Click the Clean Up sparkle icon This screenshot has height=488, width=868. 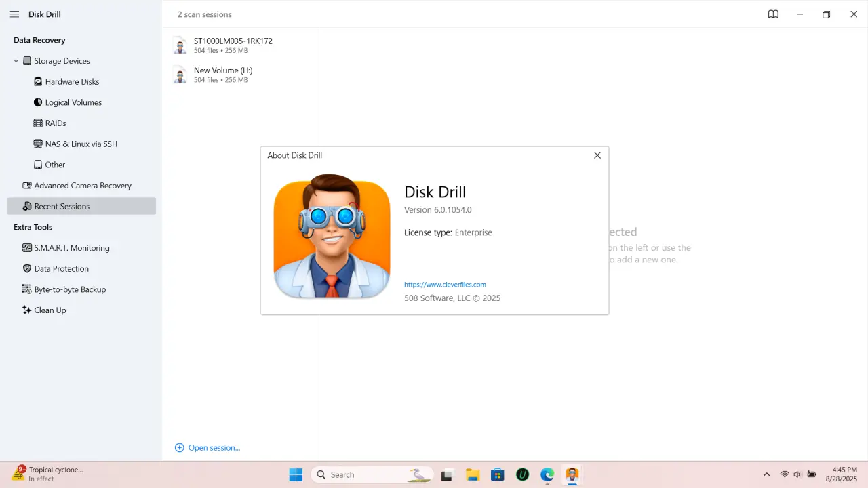27,310
